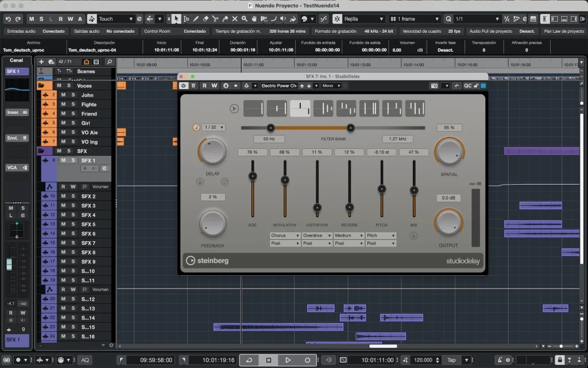
Task: Bypass StudioDelay with the power button
Action: click(x=184, y=86)
